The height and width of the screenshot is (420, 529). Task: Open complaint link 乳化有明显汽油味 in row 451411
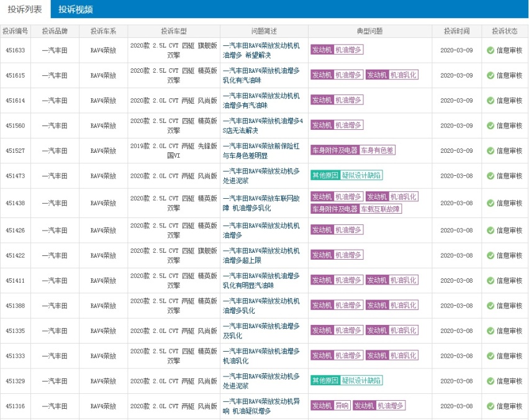(x=261, y=281)
